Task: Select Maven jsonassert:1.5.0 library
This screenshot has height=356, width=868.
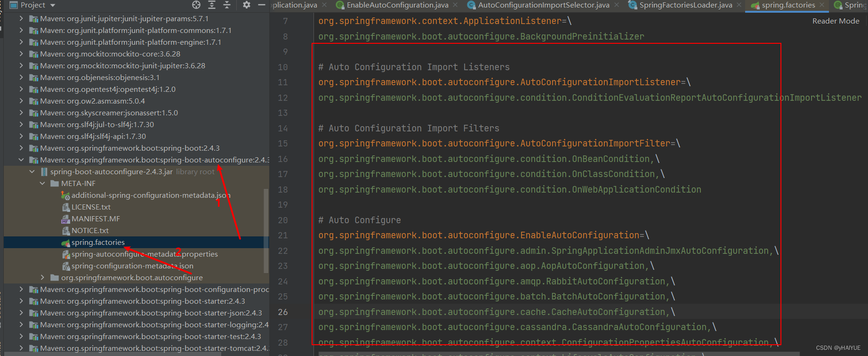Action: (109, 113)
